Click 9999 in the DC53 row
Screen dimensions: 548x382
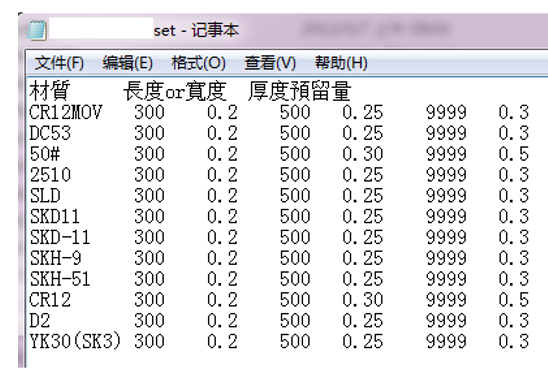446,133
